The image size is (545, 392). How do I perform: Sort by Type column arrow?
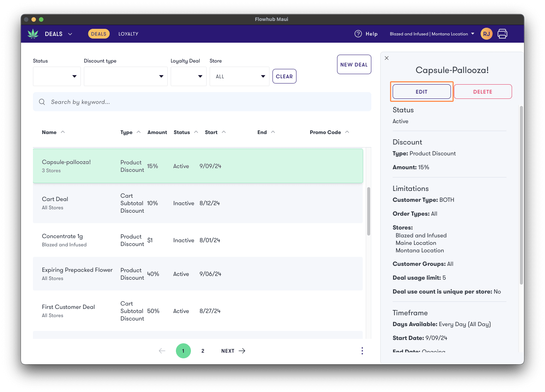(x=138, y=132)
